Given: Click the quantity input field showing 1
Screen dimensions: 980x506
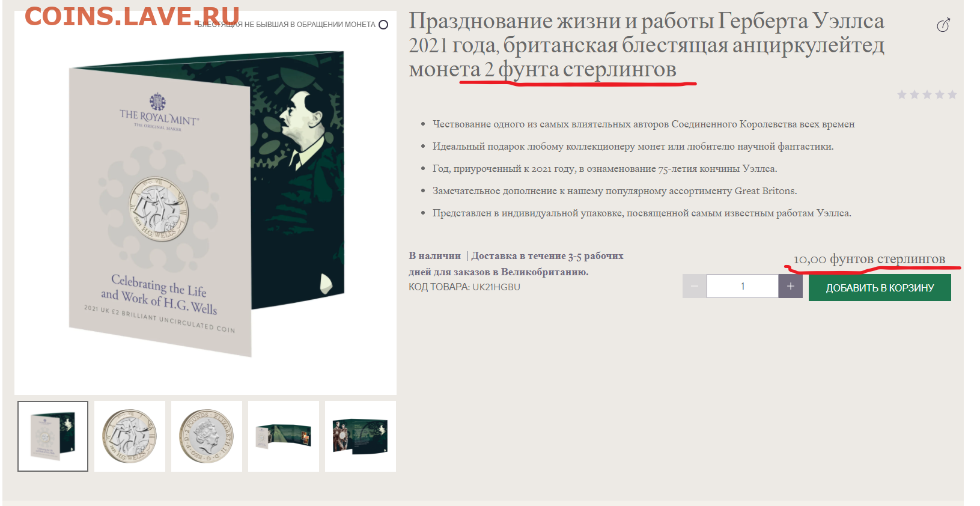Looking at the screenshot, I should click(743, 286).
